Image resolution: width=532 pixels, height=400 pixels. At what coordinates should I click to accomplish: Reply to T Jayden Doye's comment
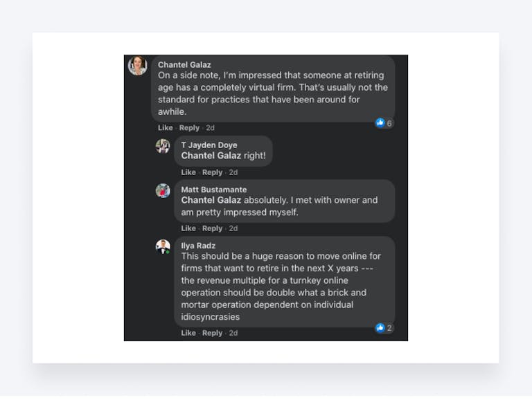[212, 172]
